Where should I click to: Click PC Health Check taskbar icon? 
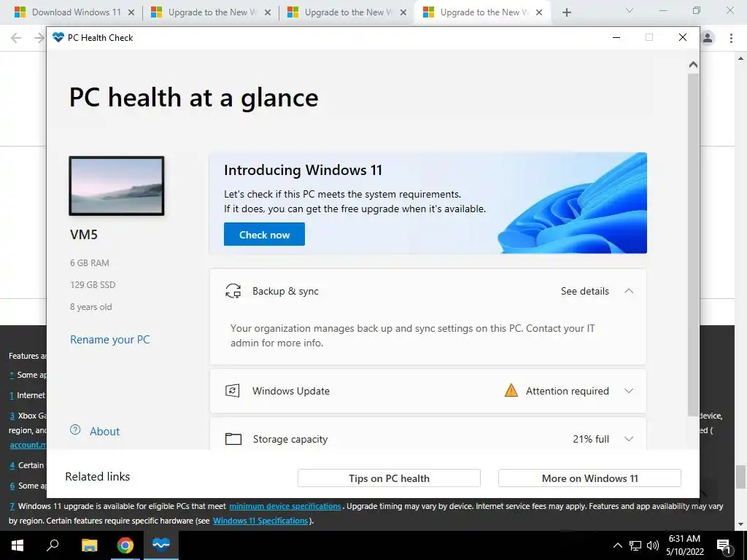click(161, 545)
